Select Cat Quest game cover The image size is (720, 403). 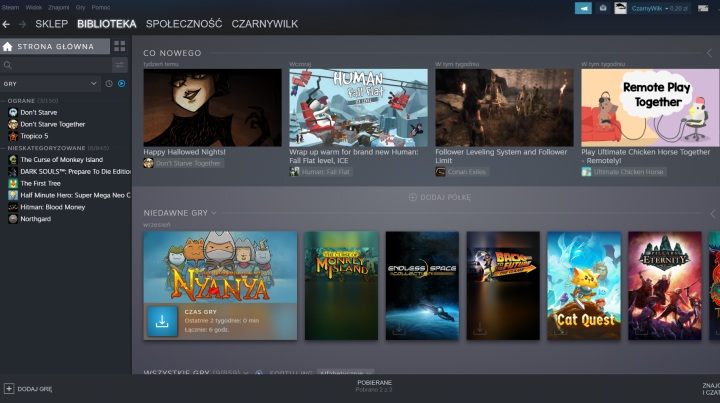[x=584, y=285]
